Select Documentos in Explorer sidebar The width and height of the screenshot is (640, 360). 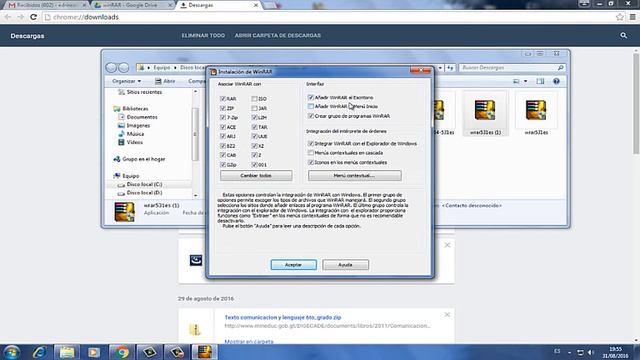tap(142, 117)
